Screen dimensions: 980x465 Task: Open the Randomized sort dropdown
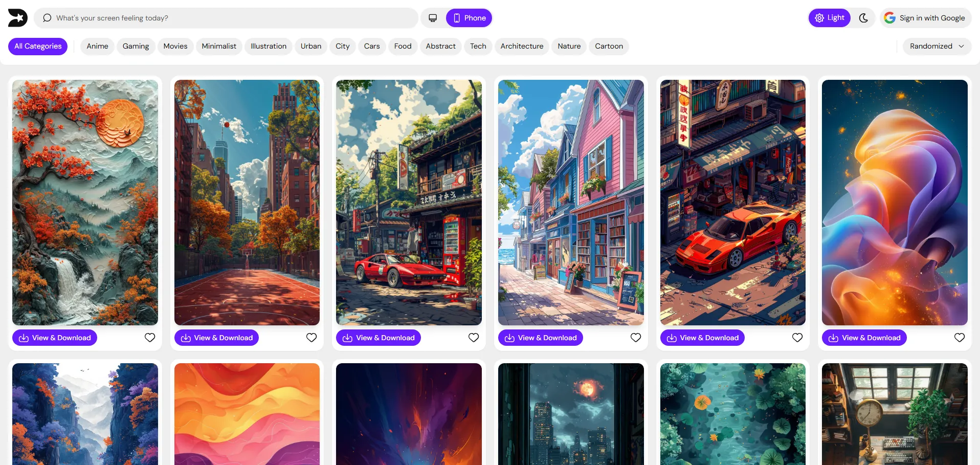click(x=937, y=46)
